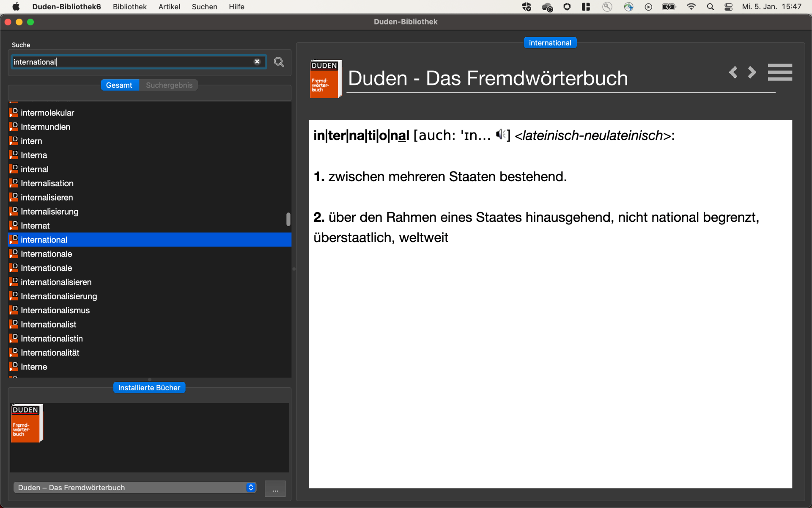Select 'Internat' in the word list
The image size is (812, 508).
click(x=35, y=225)
